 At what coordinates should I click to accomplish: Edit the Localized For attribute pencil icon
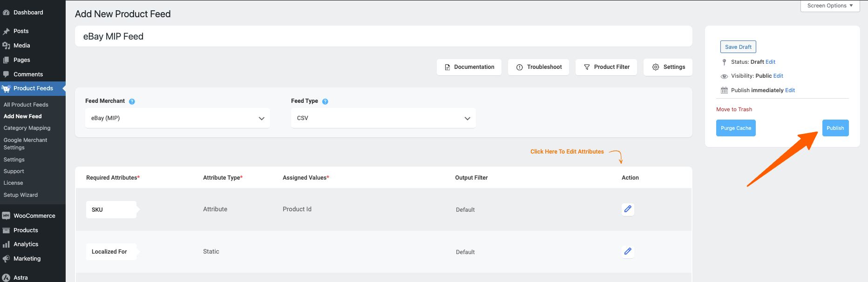[628, 251]
